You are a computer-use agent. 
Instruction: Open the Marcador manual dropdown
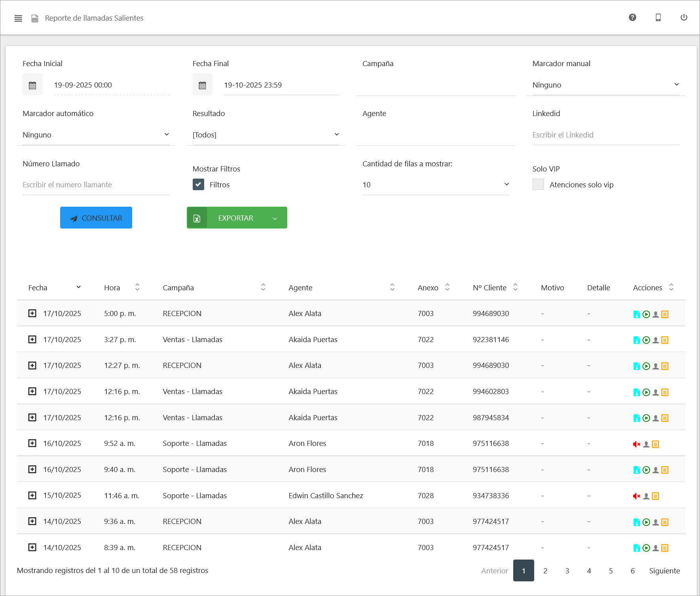pos(605,85)
